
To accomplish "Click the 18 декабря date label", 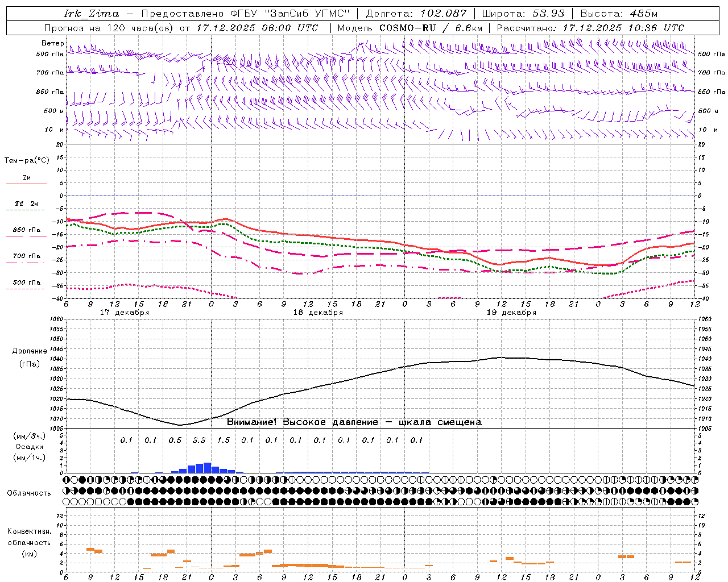I will pos(318,313).
